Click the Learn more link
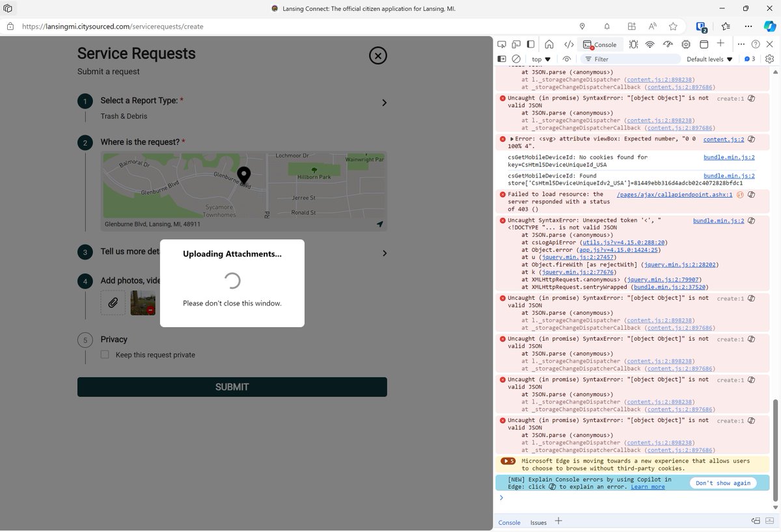Image resolution: width=781 pixels, height=532 pixels. [648, 486]
